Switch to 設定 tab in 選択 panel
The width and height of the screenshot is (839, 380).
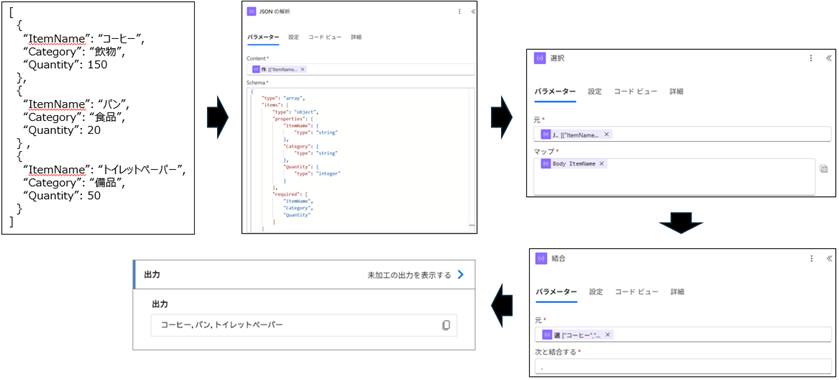click(x=595, y=92)
